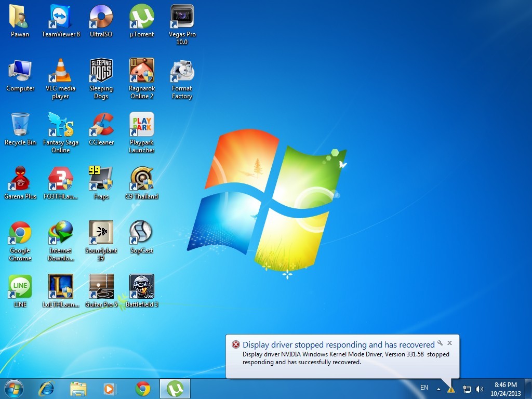Open Google Chrome from the taskbar
The image size is (532, 399).
(x=143, y=389)
